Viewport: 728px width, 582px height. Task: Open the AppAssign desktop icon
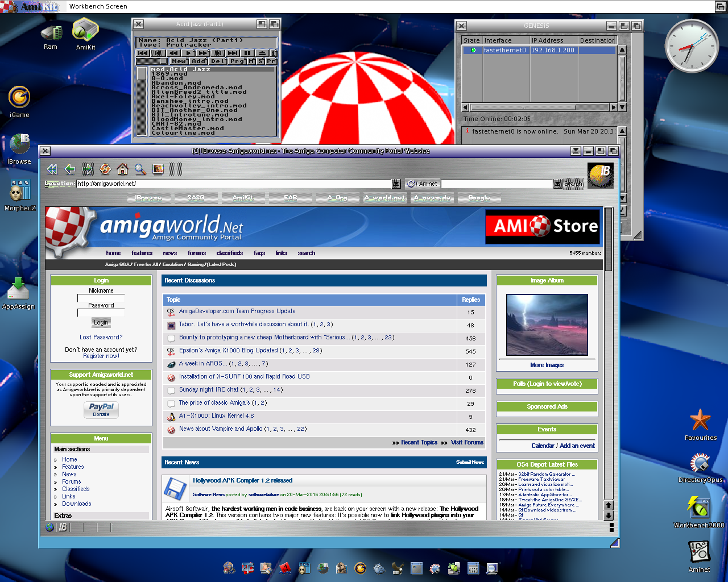[x=18, y=293]
